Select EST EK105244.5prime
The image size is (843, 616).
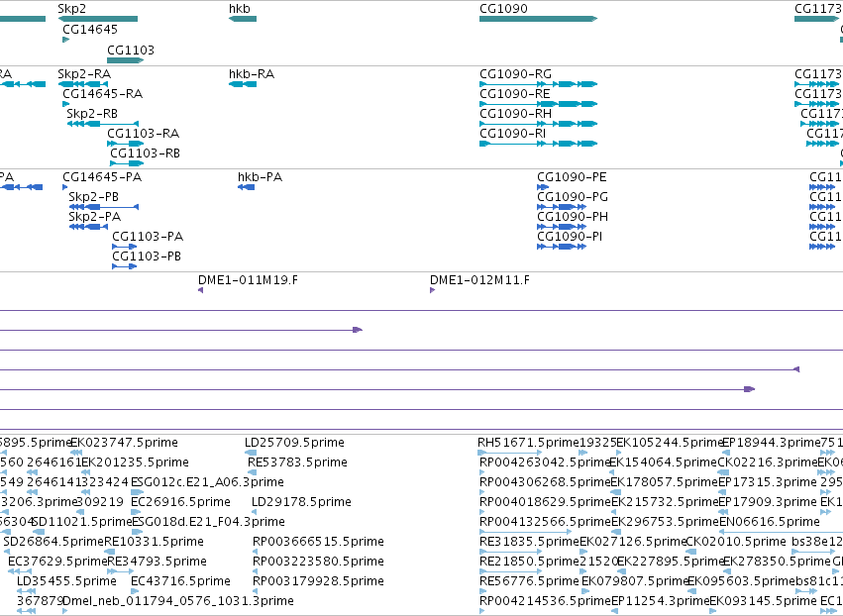click(670, 443)
